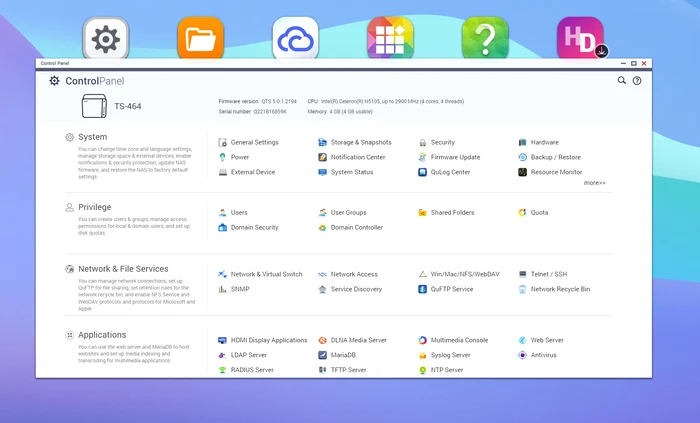This screenshot has width=700, height=423.
Task: Click the more>> link under System
Action: point(594,183)
